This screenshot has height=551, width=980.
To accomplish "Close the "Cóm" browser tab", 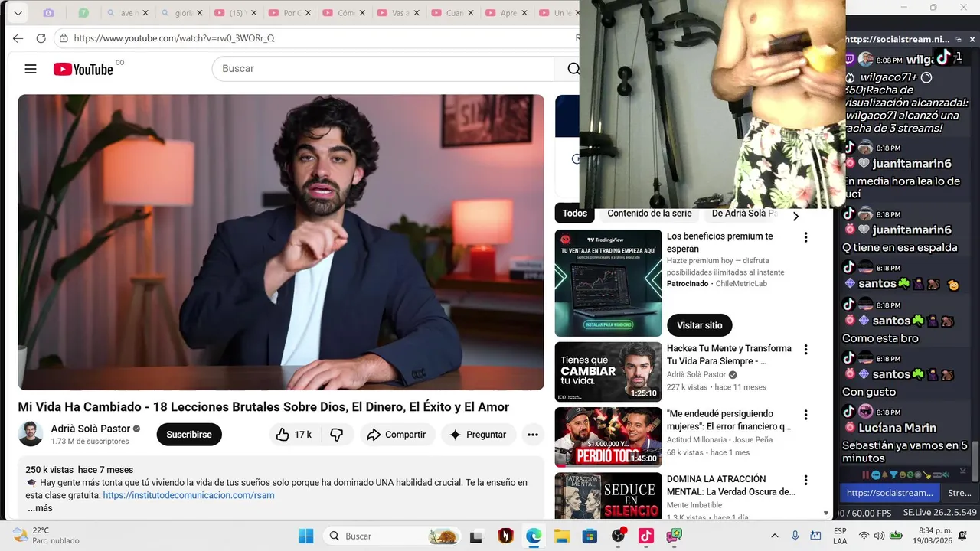I will pos(362,13).
